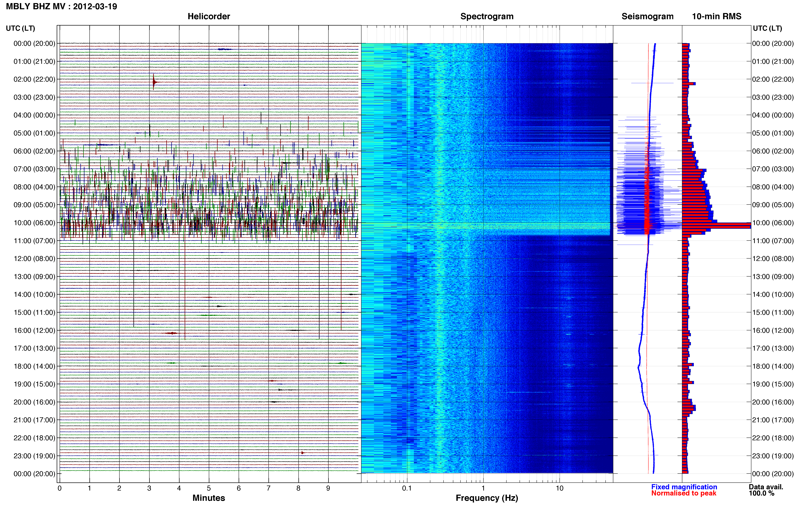The height and width of the screenshot is (508, 812).
Task: Click the plot title MBLY BHZ MV : 2012-03-19
Action: point(61,6)
